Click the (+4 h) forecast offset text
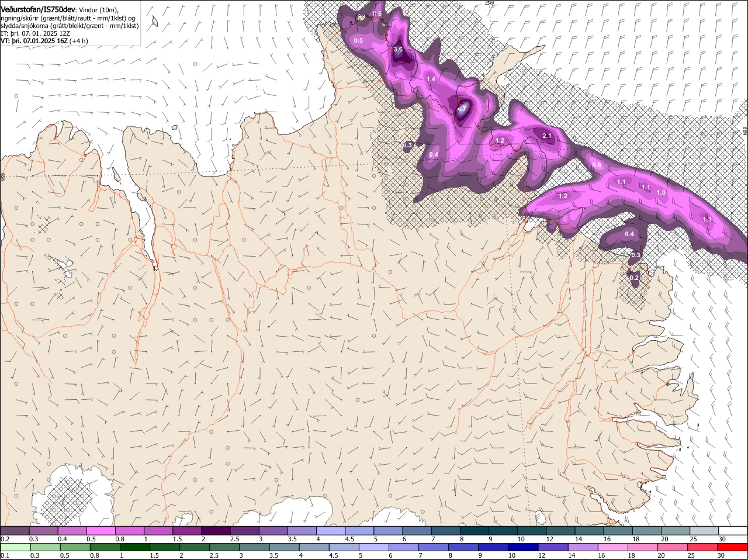 coord(79,41)
